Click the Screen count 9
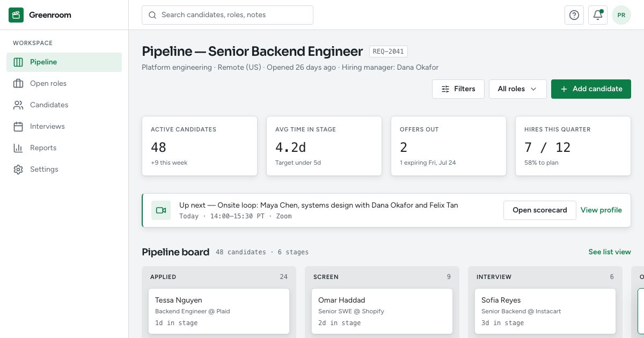The width and height of the screenshot is (644, 338). tap(449, 277)
